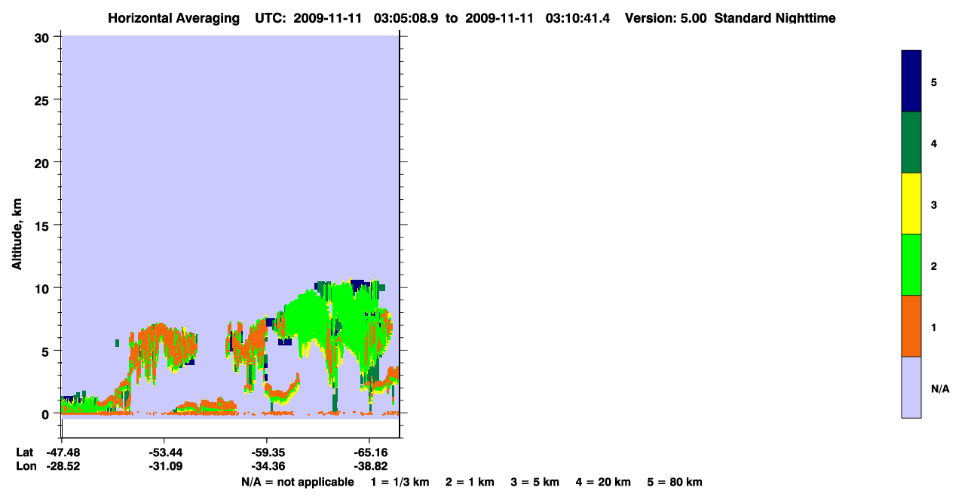The image size is (980, 503).
Task: Click the colorbar label 3
Action: [934, 204]
